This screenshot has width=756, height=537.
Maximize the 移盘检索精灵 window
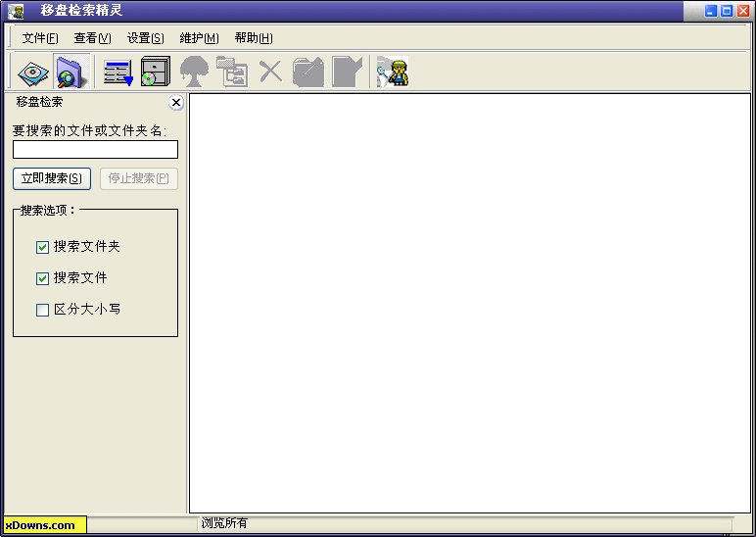tap(727, 11)
